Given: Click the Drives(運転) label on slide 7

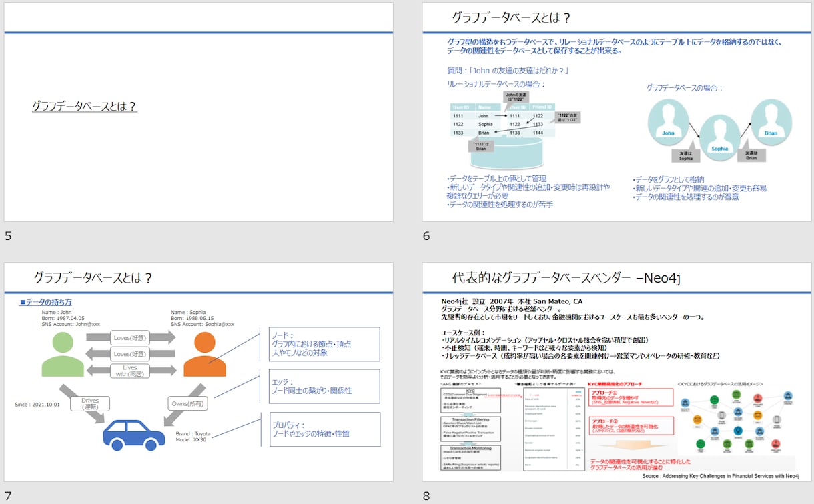Looking at the screenshot, I should 90,403.
